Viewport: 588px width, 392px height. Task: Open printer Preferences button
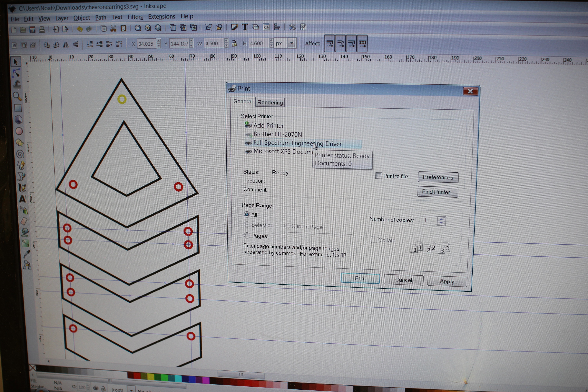point(438,177)
